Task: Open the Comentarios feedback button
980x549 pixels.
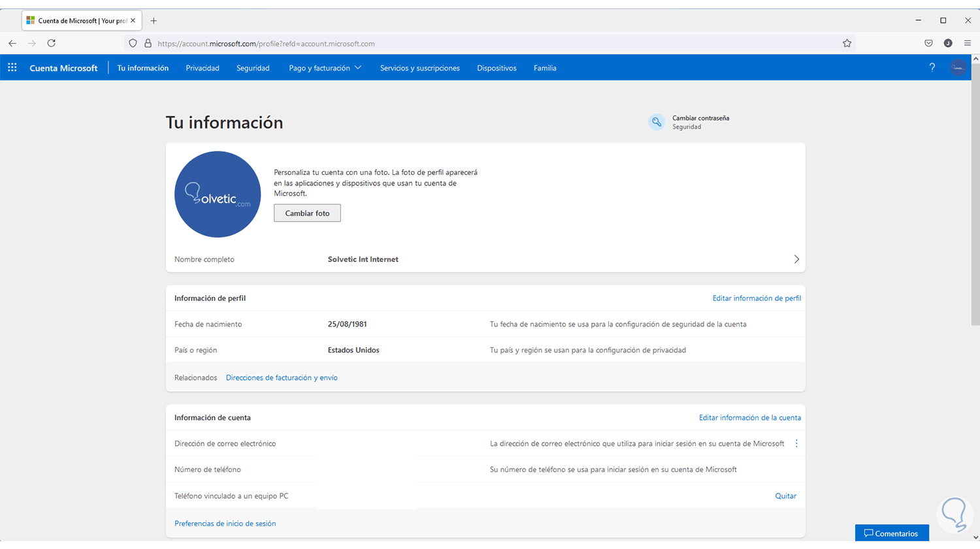Action: coord(892,533)
